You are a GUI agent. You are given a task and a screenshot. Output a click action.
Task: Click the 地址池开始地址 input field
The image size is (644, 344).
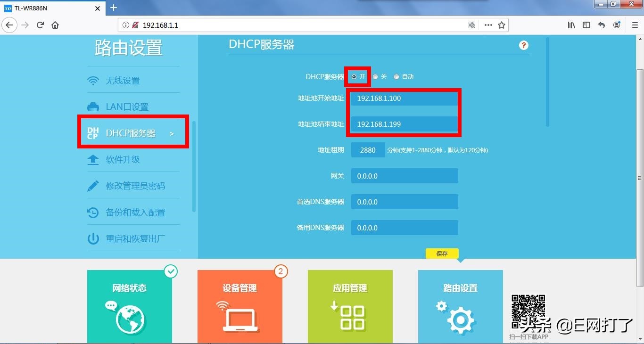404,98
